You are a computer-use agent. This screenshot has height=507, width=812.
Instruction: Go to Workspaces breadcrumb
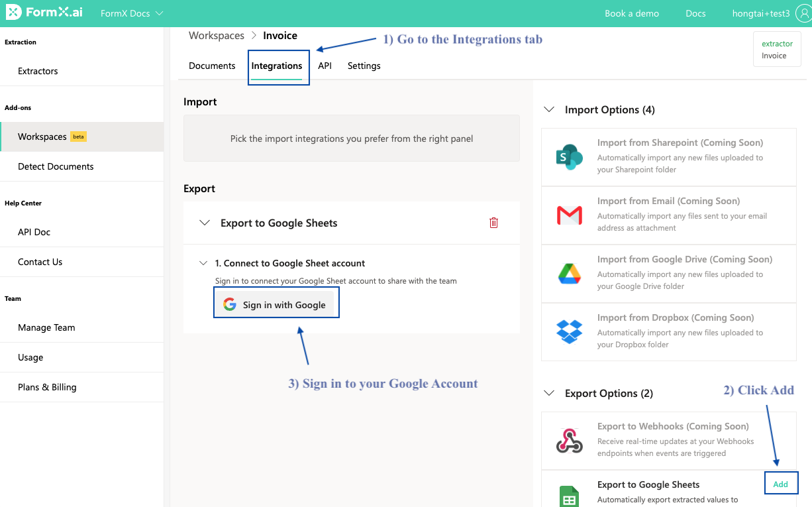pos(217,36)
